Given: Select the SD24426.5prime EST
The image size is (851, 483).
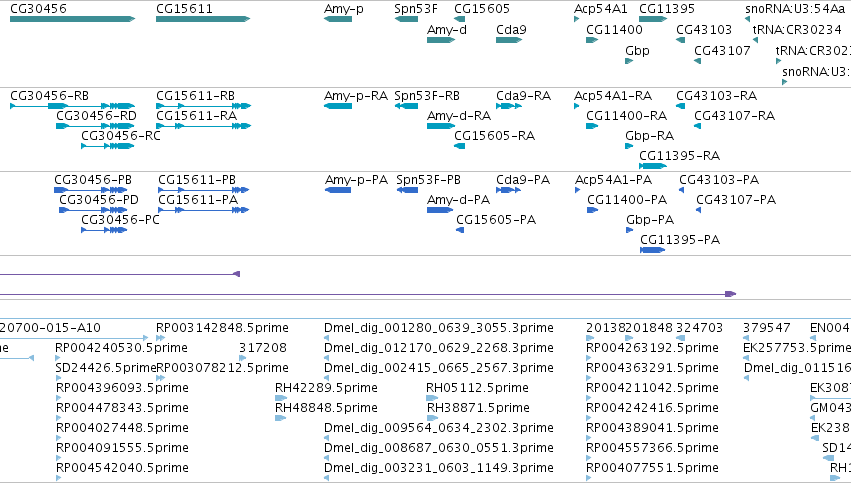Looking at the screenshot, I should pos(58,378).
